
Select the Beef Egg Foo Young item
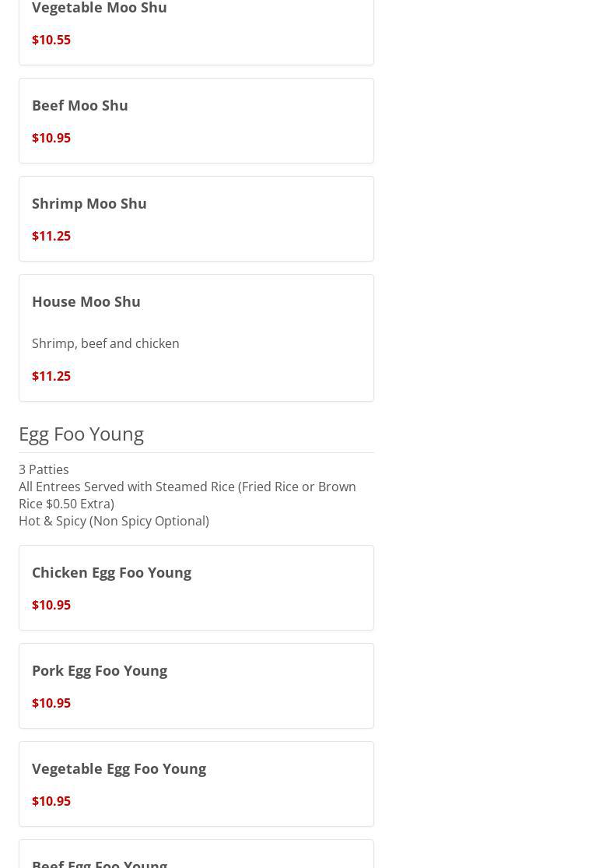tap(100, 862)
